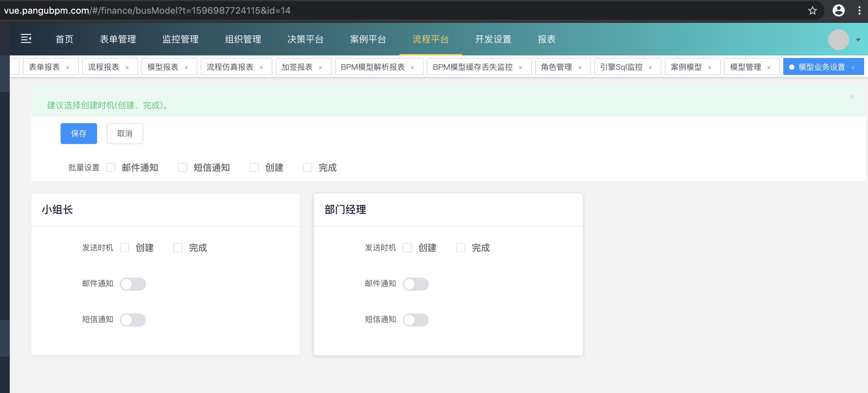Check batch 完成 checkbox
868x393 pixels.
coord(308,167)
